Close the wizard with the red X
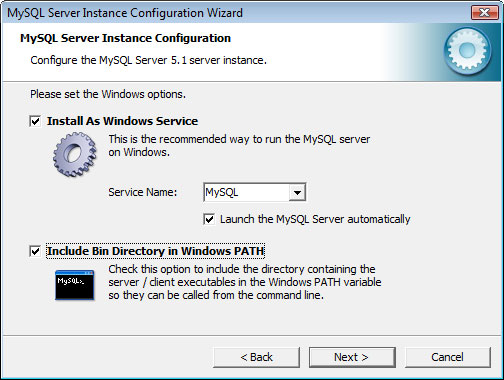504x380 pixels. [484, 13]
